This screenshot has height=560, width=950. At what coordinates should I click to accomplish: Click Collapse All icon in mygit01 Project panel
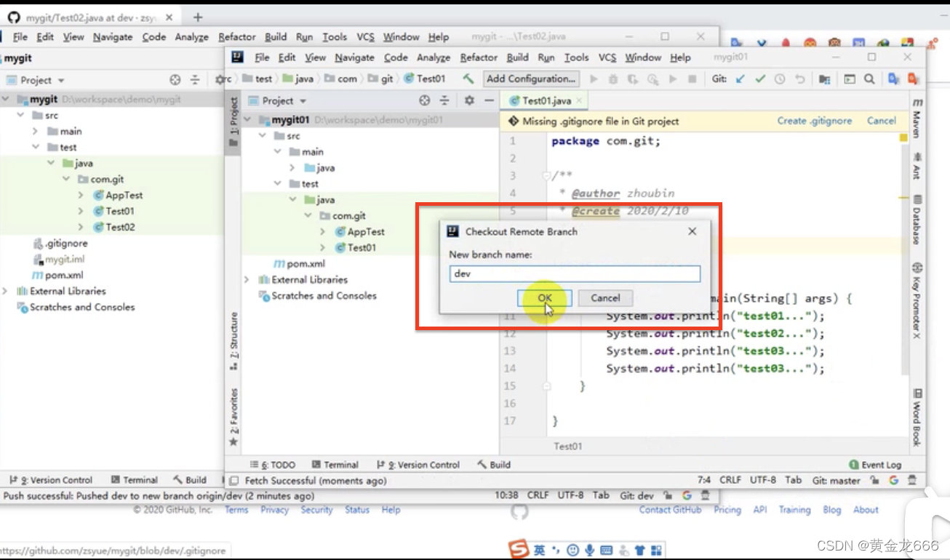pyautogui.click(x=444, y=100)
